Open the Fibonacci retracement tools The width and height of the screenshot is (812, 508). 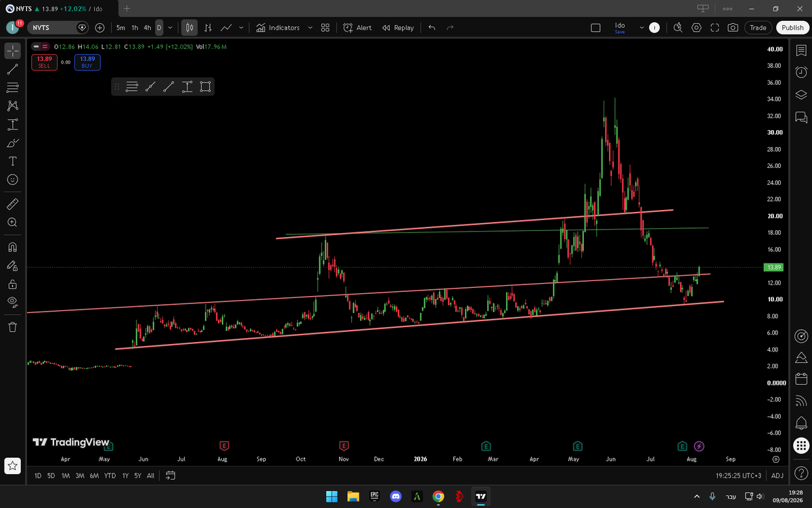[12, 87]
